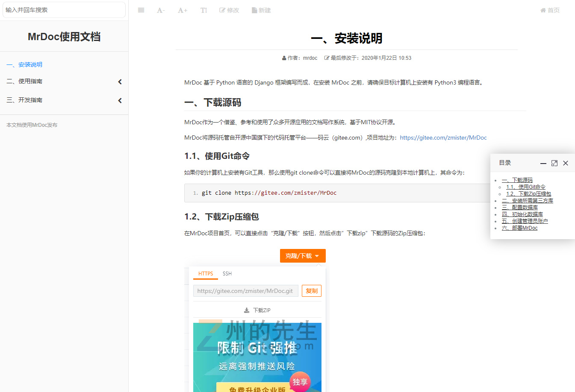Click the text style TI icon

203,10
